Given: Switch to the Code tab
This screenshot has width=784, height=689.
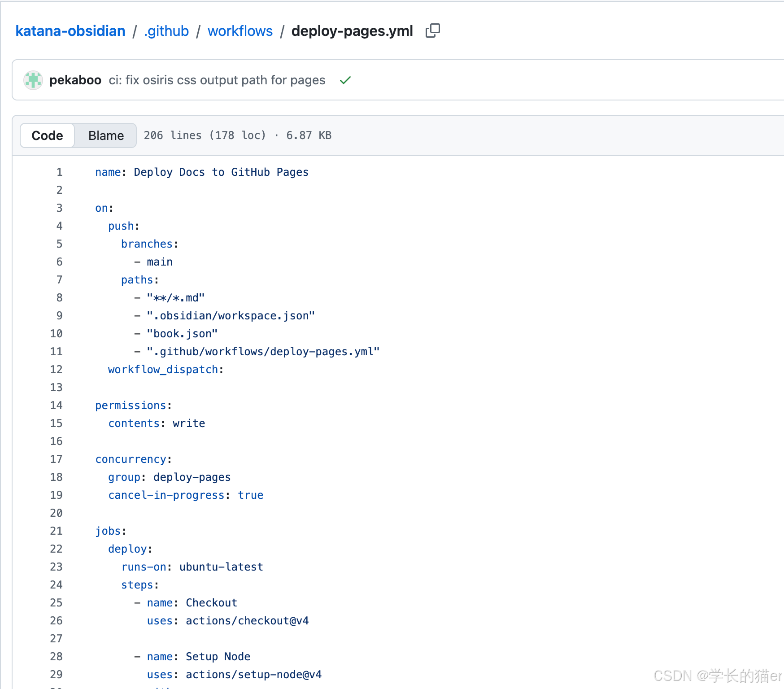Looking at the screenshot, I should coord(48,135).
